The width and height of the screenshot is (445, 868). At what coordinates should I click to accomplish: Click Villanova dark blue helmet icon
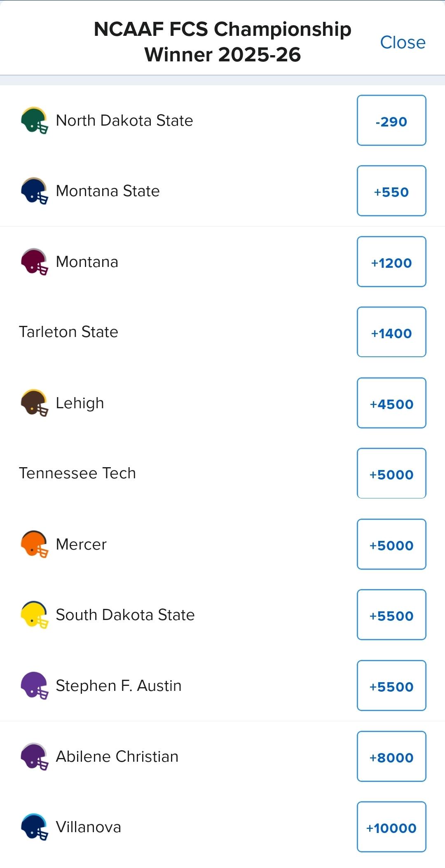[34, 827]
